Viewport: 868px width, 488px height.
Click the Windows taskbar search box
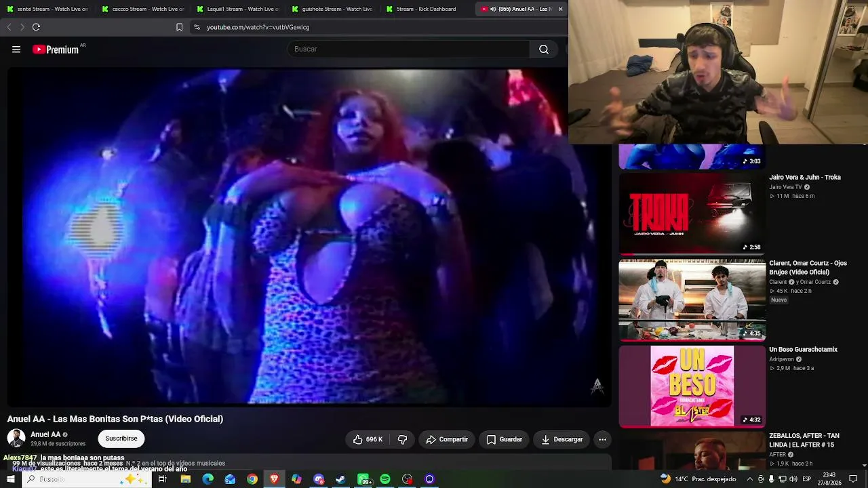[x=88, y=479]
